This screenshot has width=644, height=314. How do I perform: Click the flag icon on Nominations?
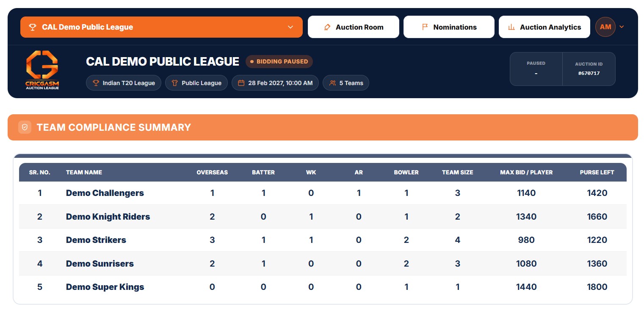pyautogui.click(x=425, y=27)
